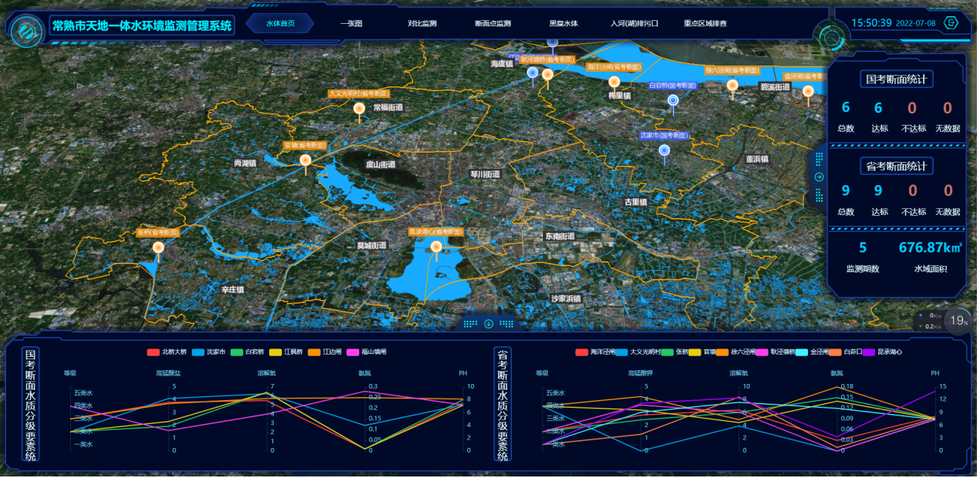This screenshot has height=478, width=980.
Task: Click the 省考断面统计 header button
Action: (896, 166)
